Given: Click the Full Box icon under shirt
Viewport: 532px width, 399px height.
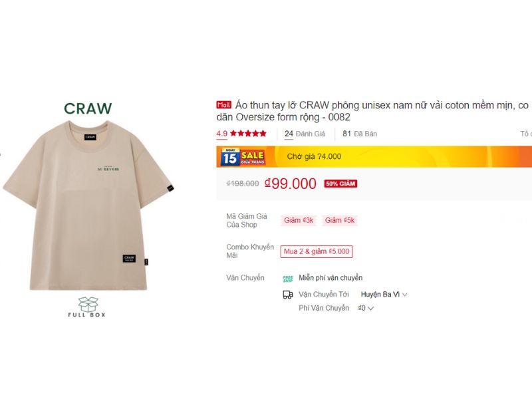Looking at the screenshot, I should 87,307.
